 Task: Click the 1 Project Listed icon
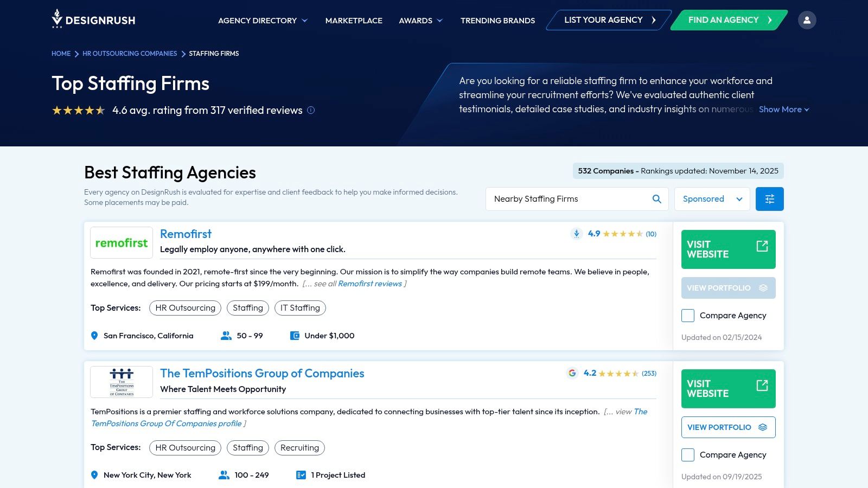pyautogui.click(x=301, y=475)
